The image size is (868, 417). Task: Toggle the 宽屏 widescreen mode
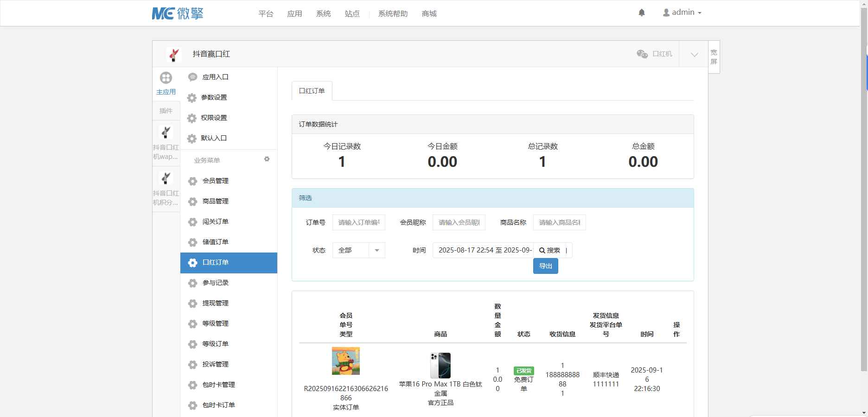714,56
